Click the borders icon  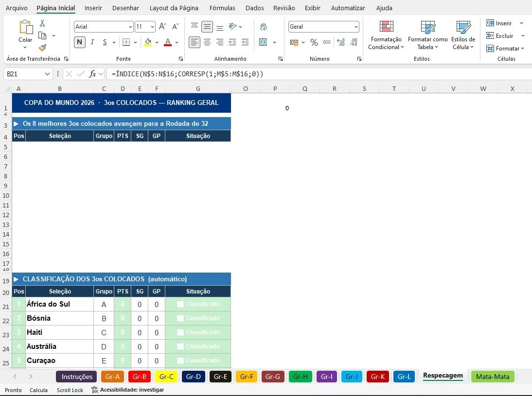[126, 42]
